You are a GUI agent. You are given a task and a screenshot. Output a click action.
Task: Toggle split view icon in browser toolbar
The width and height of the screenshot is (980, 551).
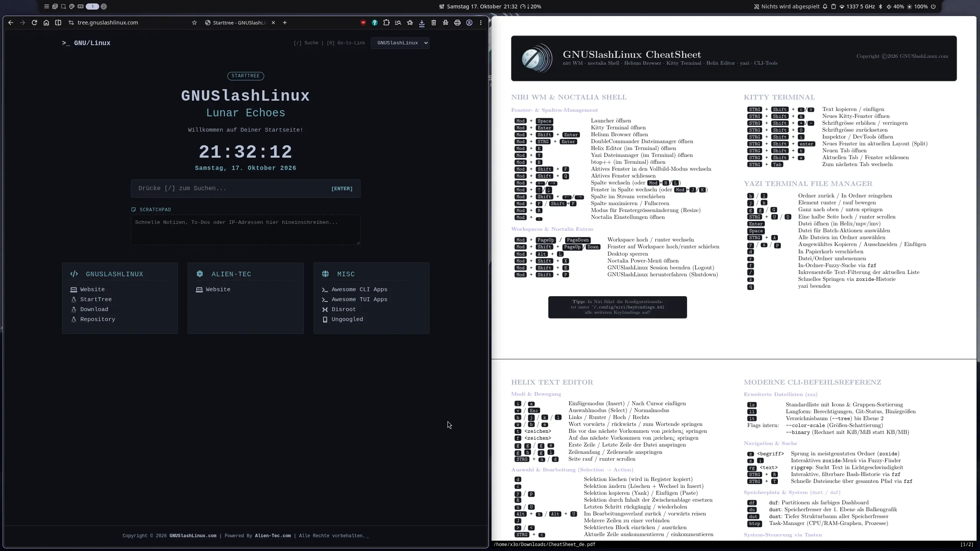click(58, 23)
